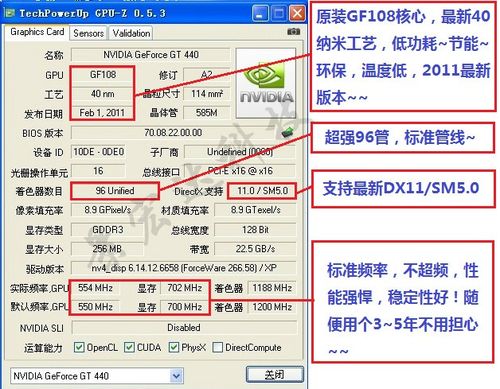Click the 585M transistors field

point(207,113)
